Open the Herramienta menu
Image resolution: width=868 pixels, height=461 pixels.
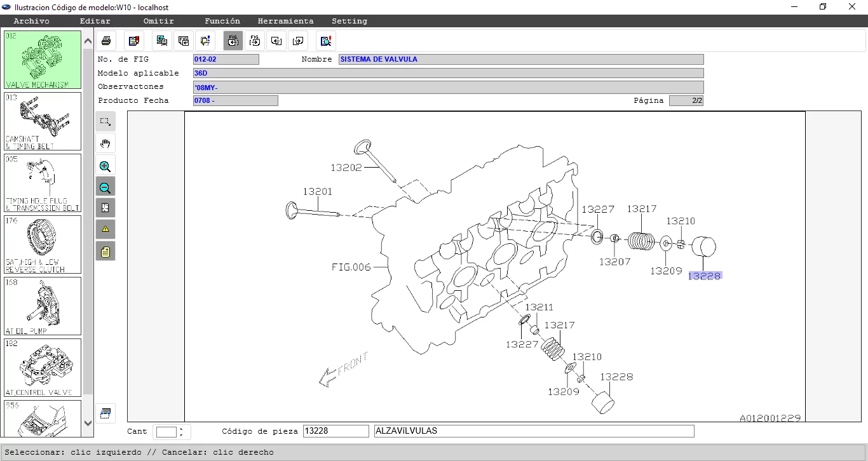point(285,21)
